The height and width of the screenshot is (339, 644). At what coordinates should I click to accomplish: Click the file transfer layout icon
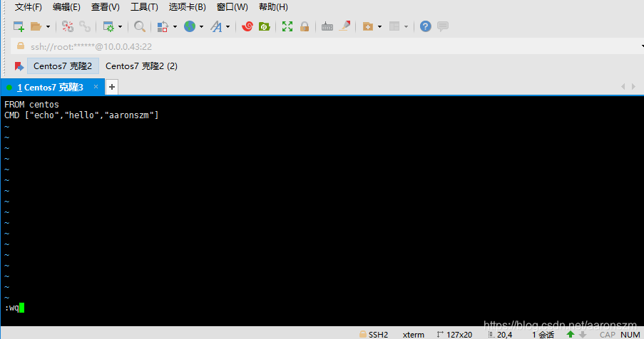point(163,26)
